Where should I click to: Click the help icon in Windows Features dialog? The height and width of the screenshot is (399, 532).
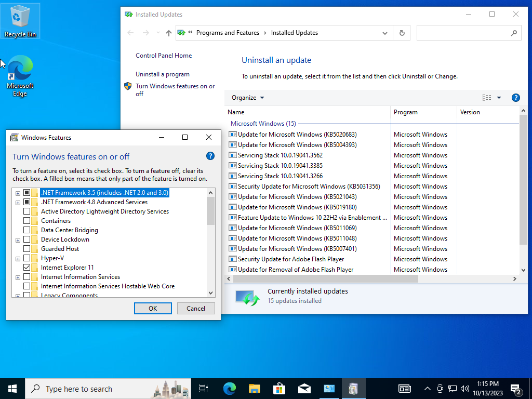210,156
